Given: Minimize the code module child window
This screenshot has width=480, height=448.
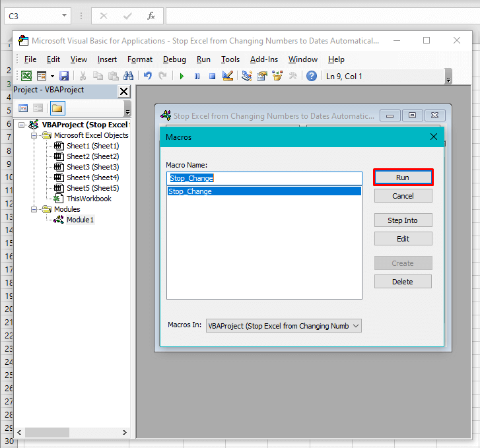Looking at the screenshot, I should point(390,115).
